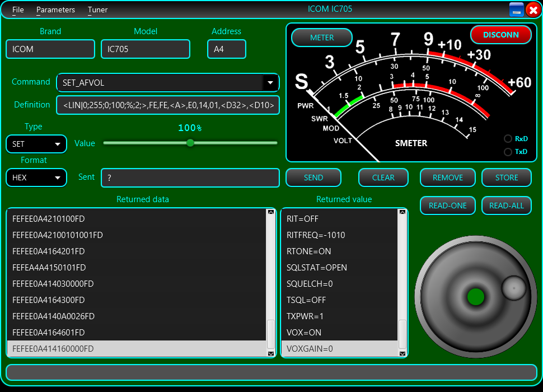Click the Value slider green handle
The width and height of the screenshot is (543, 392).
(190, 143)
